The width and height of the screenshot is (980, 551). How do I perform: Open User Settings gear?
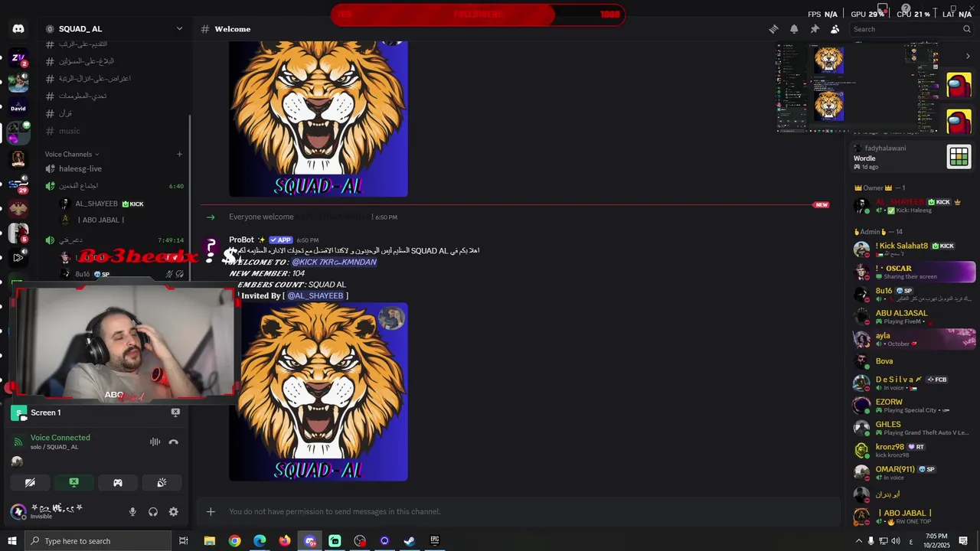[174, 512]
